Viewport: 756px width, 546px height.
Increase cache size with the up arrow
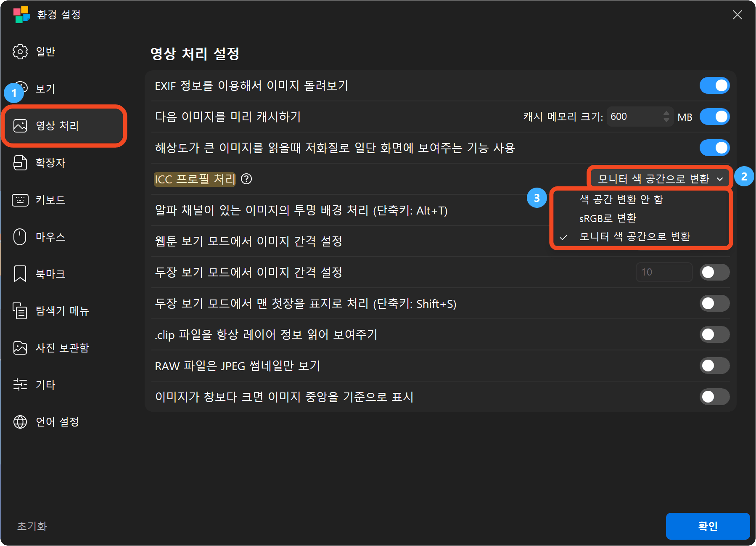click(666, 112)
